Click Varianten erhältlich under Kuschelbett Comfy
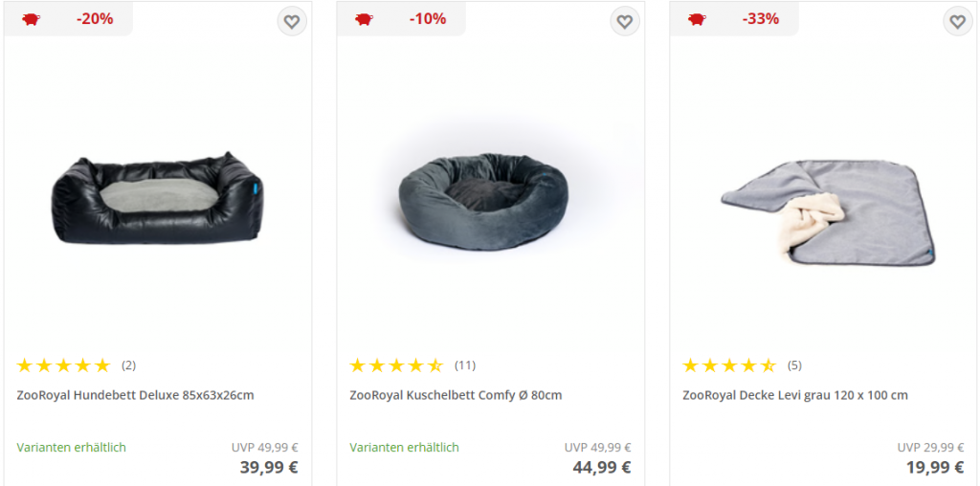 (405, 448)
